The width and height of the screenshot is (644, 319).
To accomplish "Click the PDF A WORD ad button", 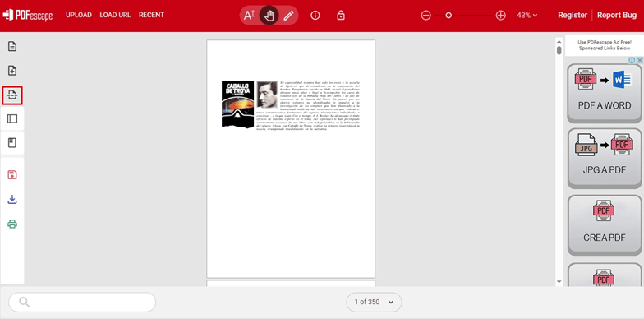I will pos(605,93).
